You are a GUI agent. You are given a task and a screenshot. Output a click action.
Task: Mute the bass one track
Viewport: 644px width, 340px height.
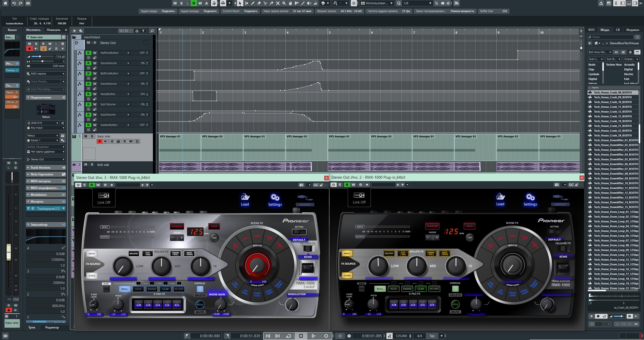[86, 136]
